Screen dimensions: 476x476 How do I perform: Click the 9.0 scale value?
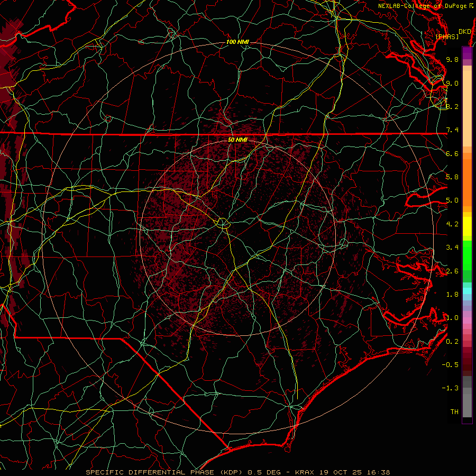click(x=452, y=83)
